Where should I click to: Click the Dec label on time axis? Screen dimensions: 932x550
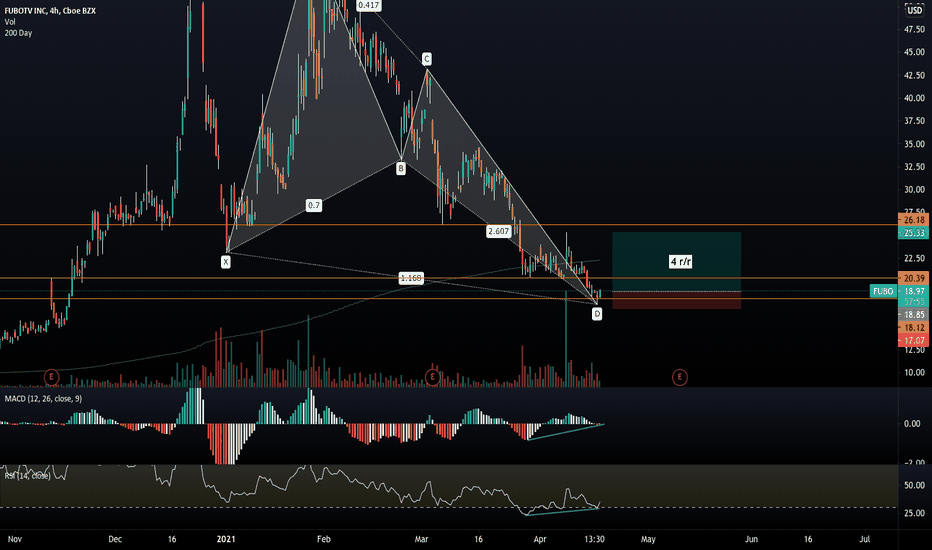115,539
